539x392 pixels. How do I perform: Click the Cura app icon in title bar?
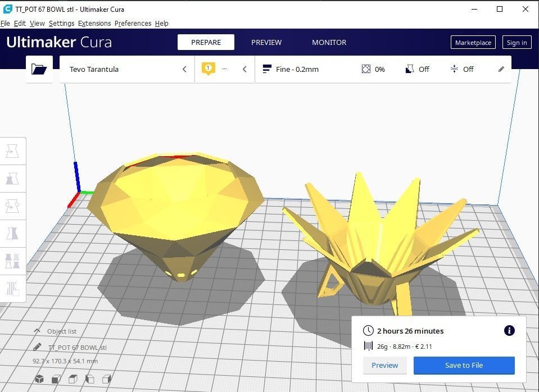(7, 9)
